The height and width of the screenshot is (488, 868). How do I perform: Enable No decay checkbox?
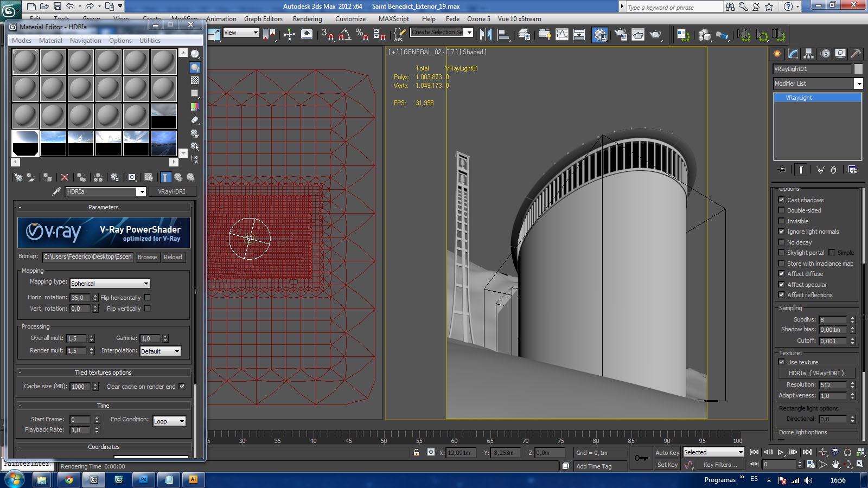pyautogui.click(x=781, y=242)
